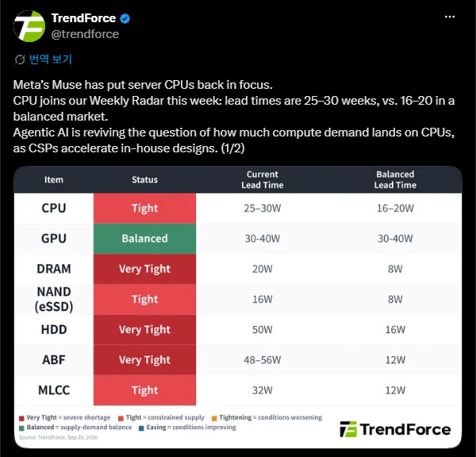Viewport: 476px width, 457px height.
Task: Click the ABF 48–56W lead time value
Action: coord(263,360)
